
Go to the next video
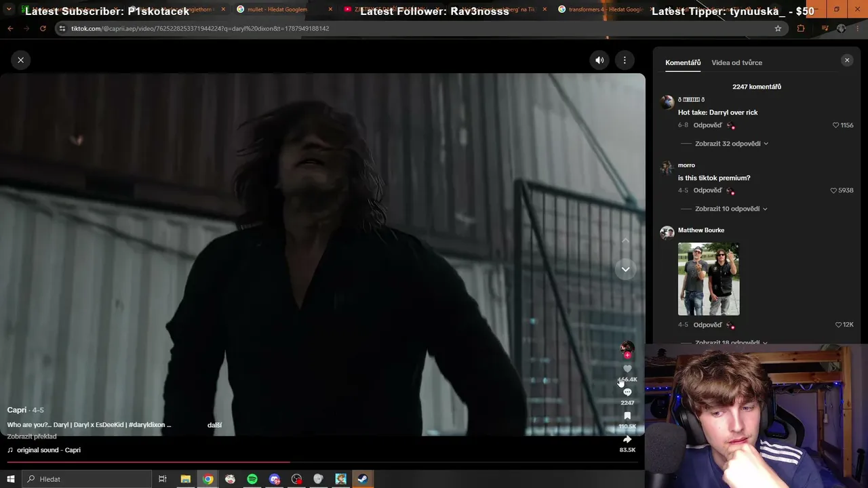point(626,269)
